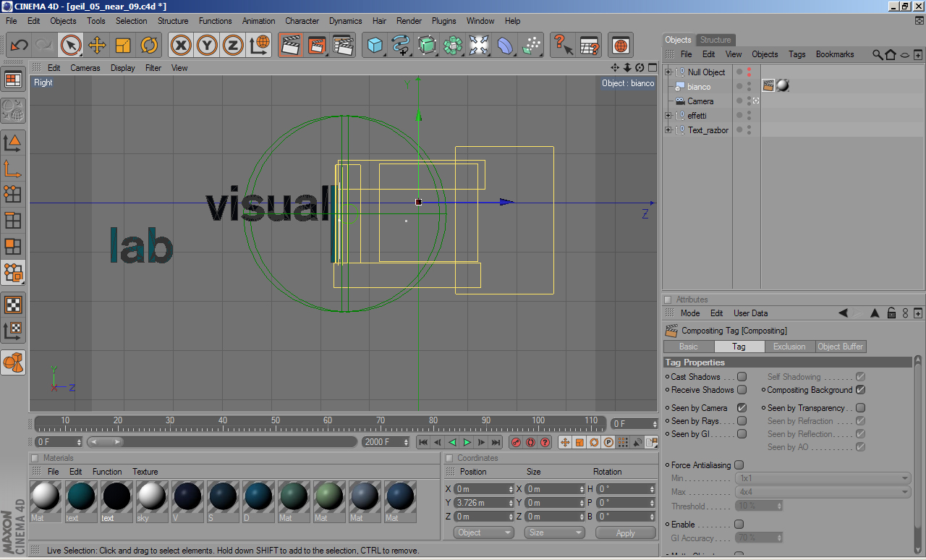Open the spline objects tool
Viewport: 926px width, 560px height.
pyautogui.click(x=401, y=46)
